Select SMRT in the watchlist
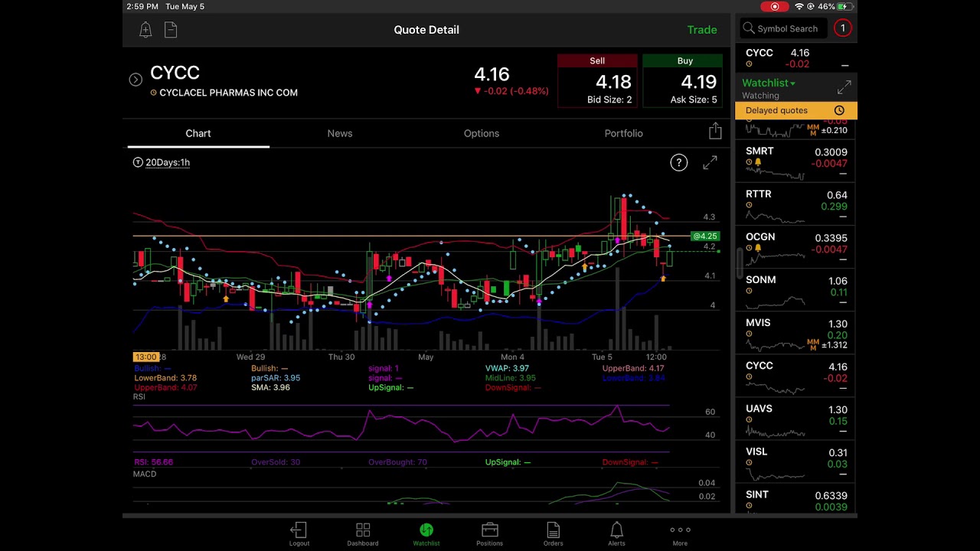The height and width of the screenshot is (551, 980). click(x=796, y=161)
